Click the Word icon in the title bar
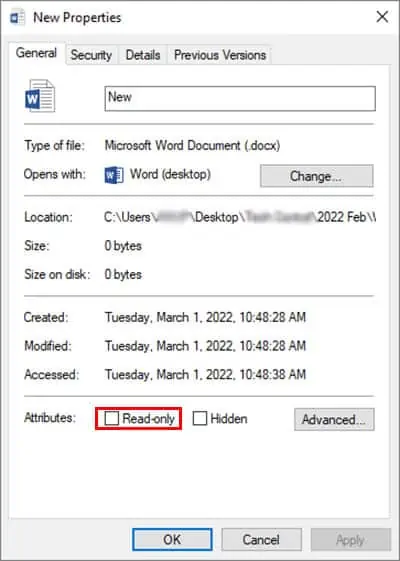Image resolution: width=400 pixels, height=561 pixels. point(18,17)
